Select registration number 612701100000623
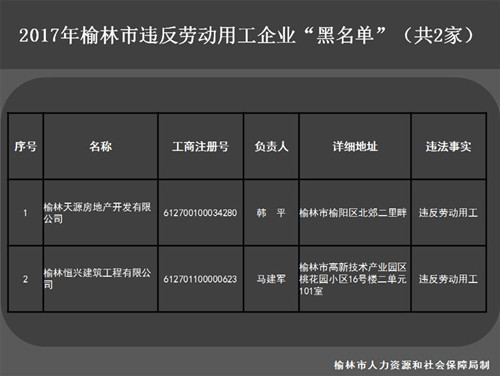Viewport: 500px width, 376px height. pyautogui.click(x=200, y=279)
